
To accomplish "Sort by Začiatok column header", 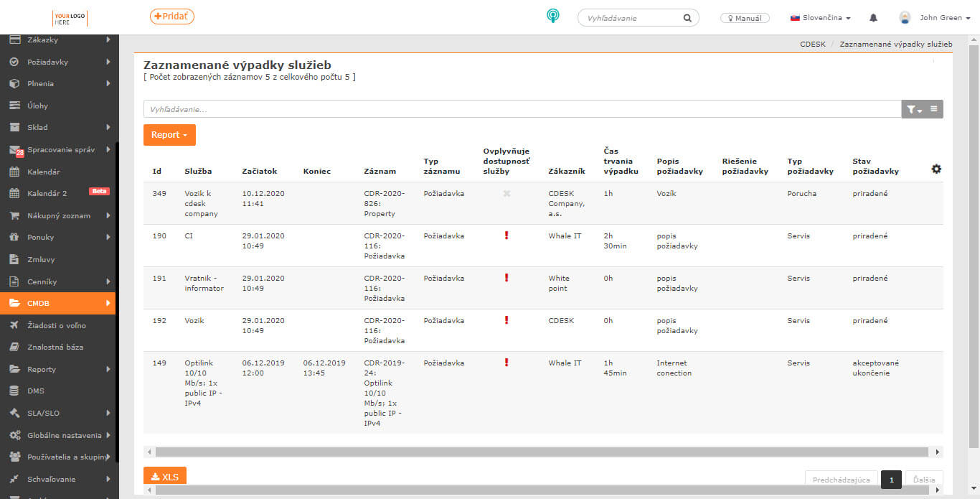I will 259,171.
